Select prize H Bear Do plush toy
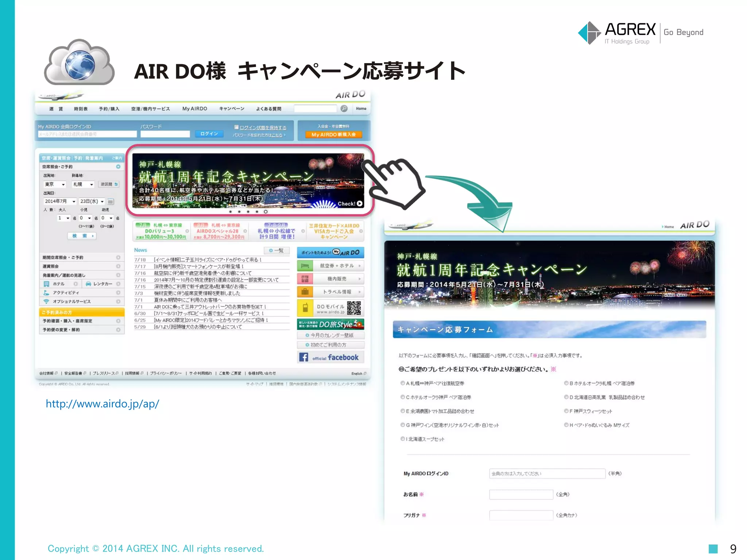The width and height of the screenshot is (747, 560). point(566,425)
